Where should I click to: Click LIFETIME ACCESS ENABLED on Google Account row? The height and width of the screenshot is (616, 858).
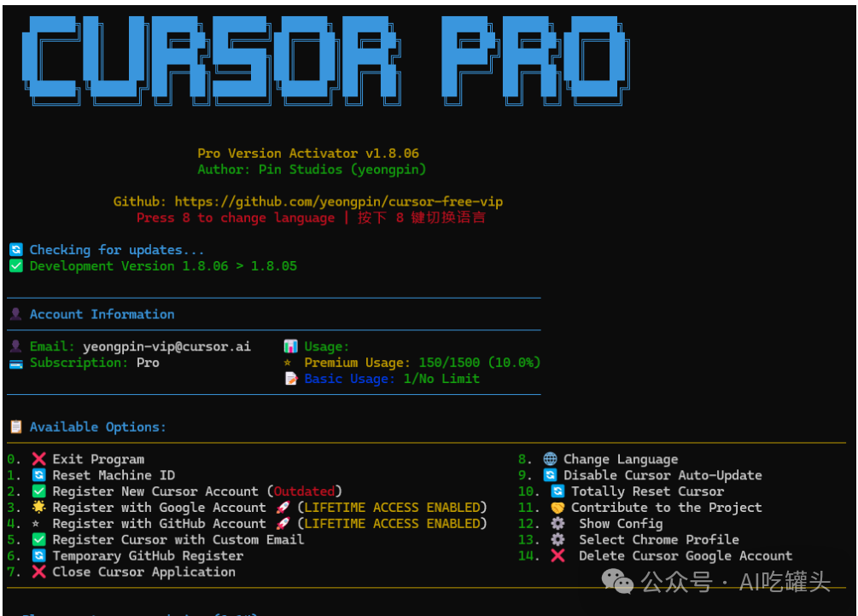pyautogui.click(x=392, y=507)
